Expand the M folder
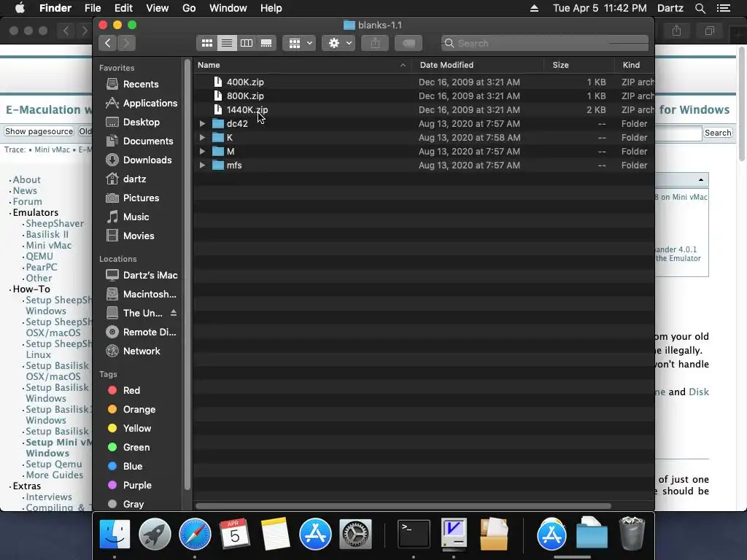The height and width of the screenshot is (560, 747). [203, 152]
